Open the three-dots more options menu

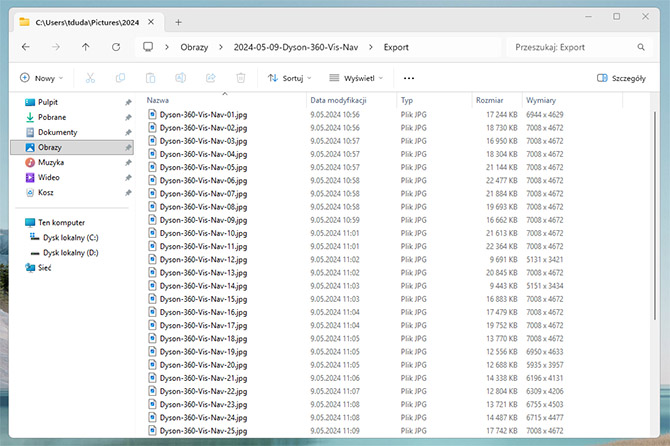(409, 78)
